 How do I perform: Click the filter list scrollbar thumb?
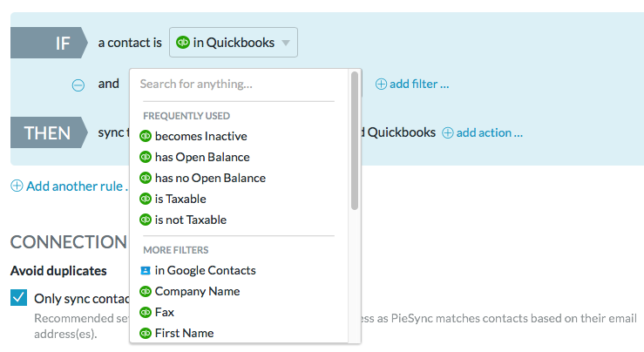coord(355,140)
